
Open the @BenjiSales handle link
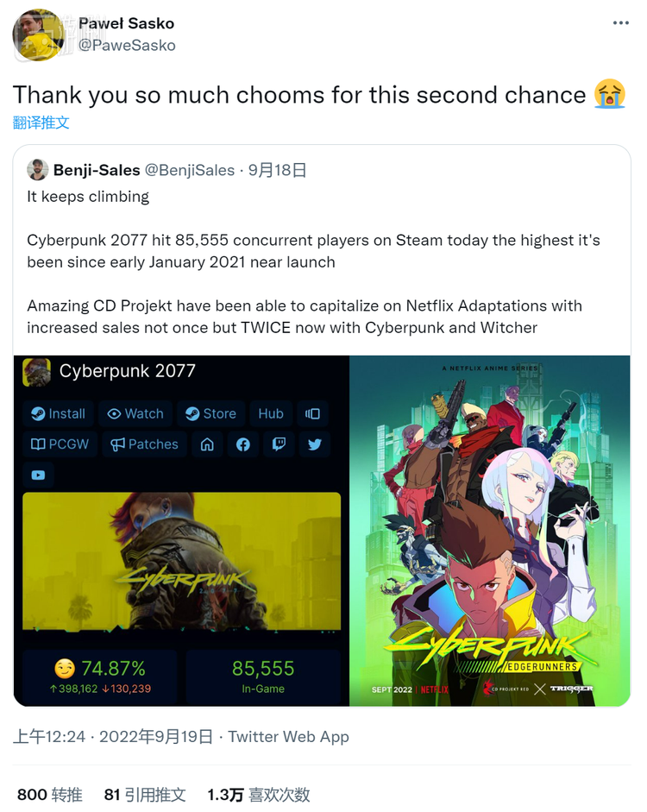point(190,170)
